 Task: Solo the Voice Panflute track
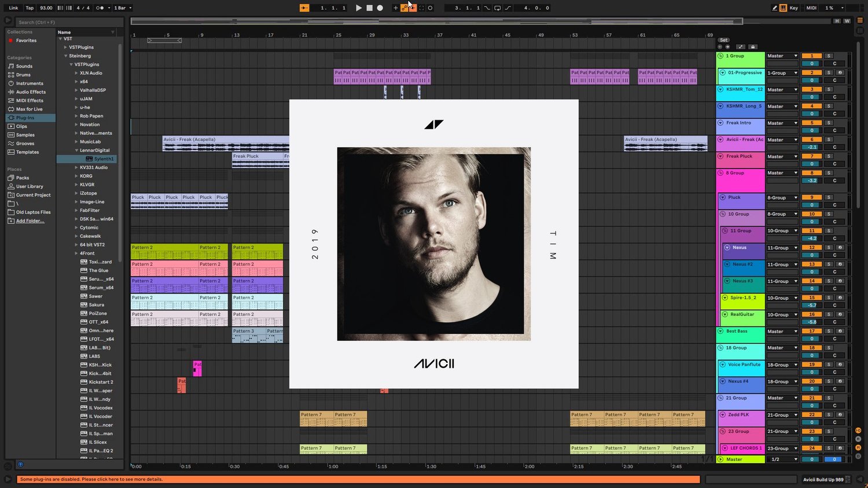(829, 365)
